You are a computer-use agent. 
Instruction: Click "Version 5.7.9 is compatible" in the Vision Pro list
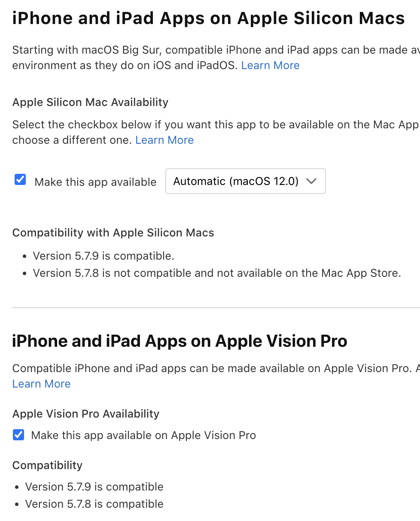tap(94, 487)
